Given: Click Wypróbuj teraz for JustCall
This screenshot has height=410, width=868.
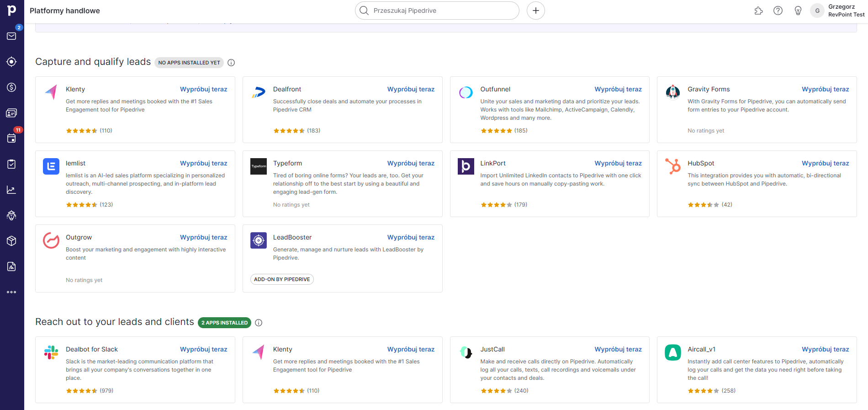Looking at the screenshot, I should (x=618, y=349).
